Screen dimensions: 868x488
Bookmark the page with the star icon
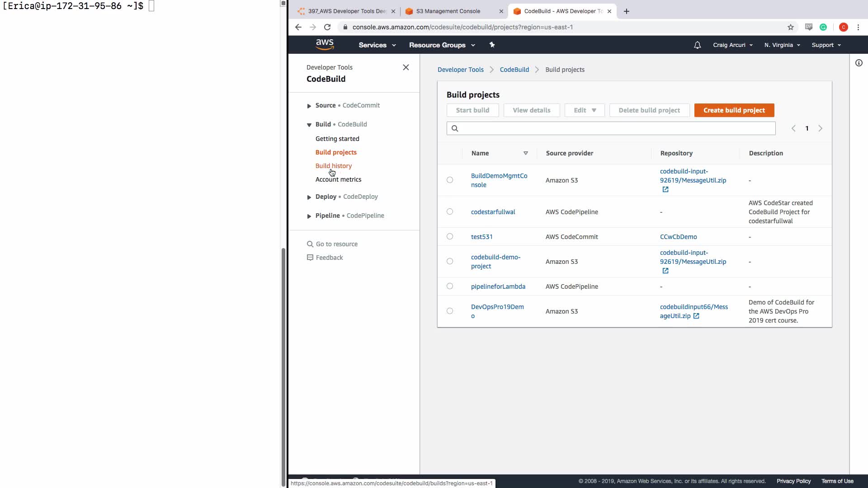click(790, 27)
